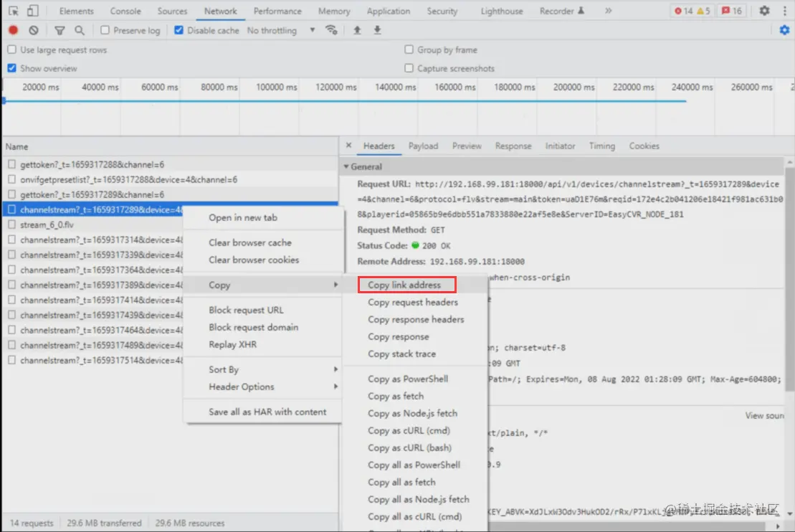Open network conditions wifi icon
This screenshot has width=795, height=532.
click(332, 30)
